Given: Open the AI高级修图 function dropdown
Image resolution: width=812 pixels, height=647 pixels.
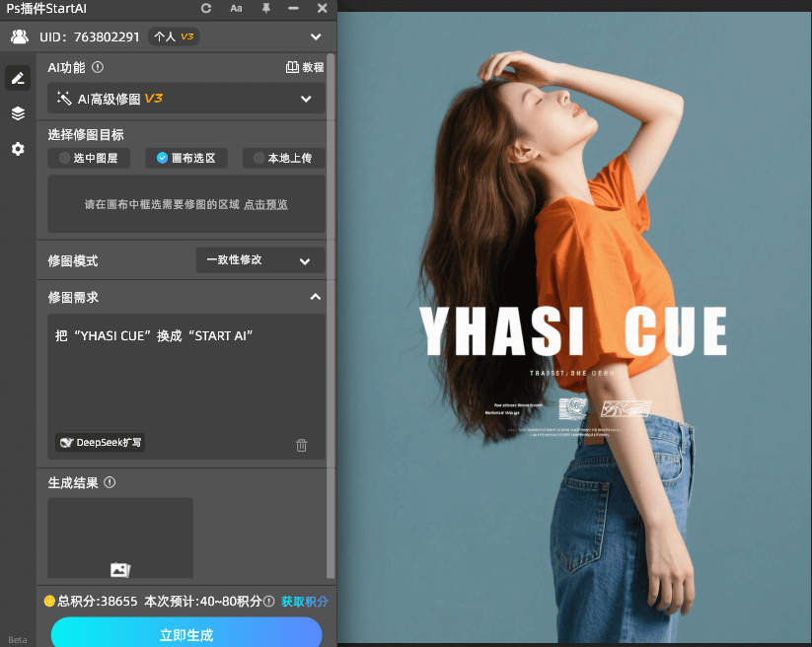Looking at the screenshot, I should 186,99.
